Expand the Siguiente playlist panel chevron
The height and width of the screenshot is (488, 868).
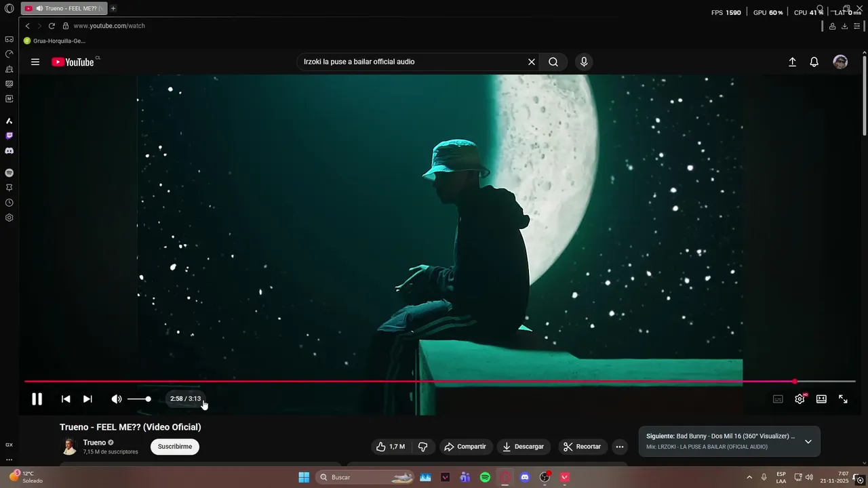pos(808,442)
